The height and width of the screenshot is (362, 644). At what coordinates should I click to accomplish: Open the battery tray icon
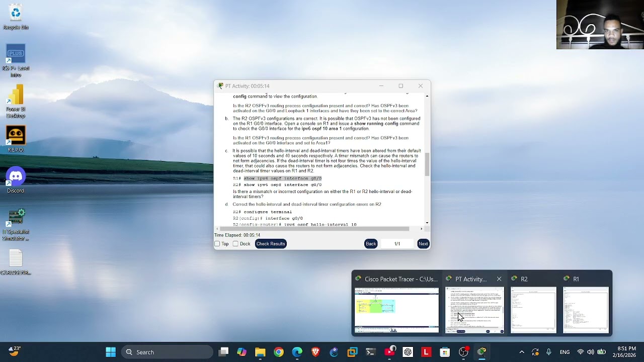pyautogui.click(x=601, y=352)
